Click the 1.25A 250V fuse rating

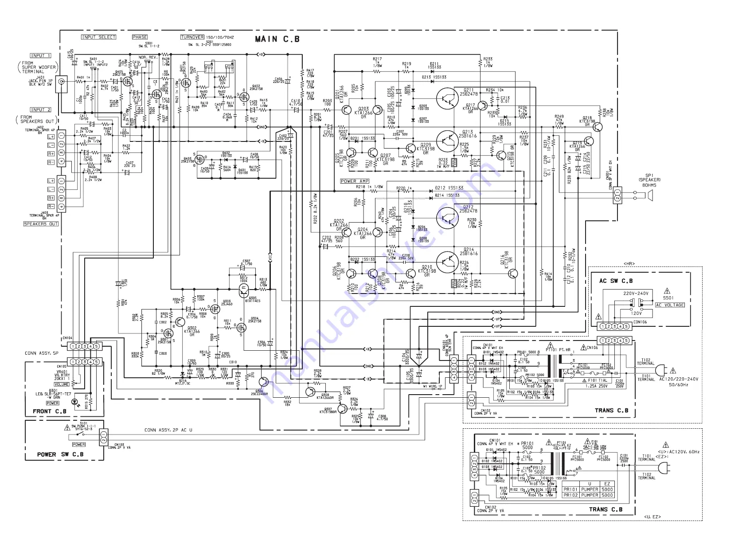(x=596, y=386)
